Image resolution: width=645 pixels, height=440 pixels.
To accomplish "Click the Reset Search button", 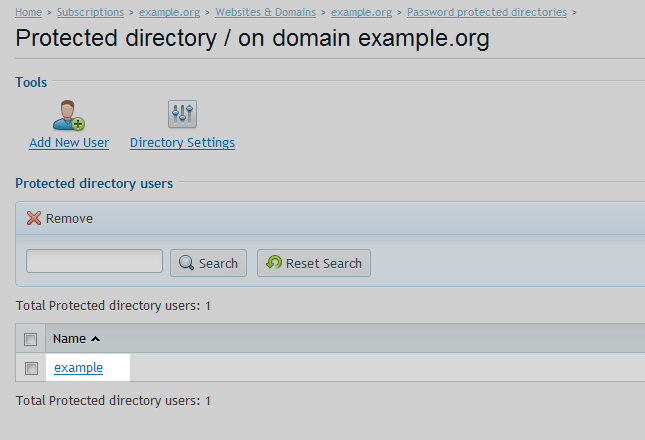I will click(x=314, y=263).
